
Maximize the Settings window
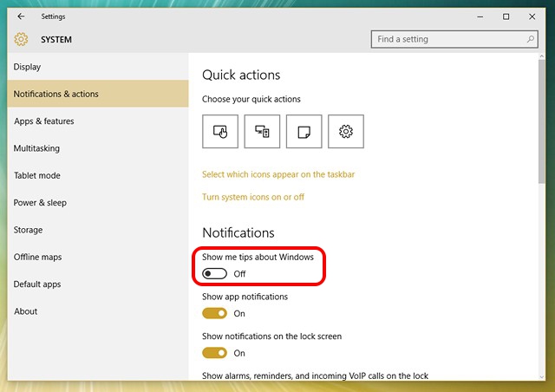click(x=506, y=16)
